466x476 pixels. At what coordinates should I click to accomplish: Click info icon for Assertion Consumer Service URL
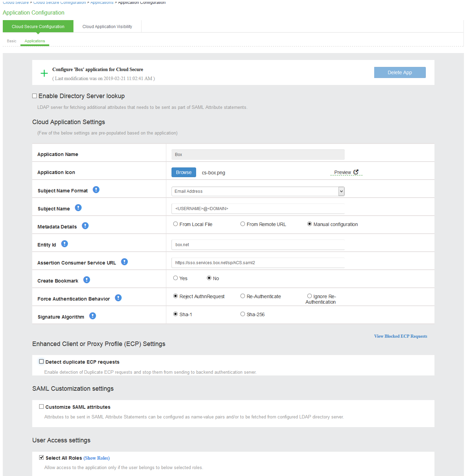pos(124,262)
